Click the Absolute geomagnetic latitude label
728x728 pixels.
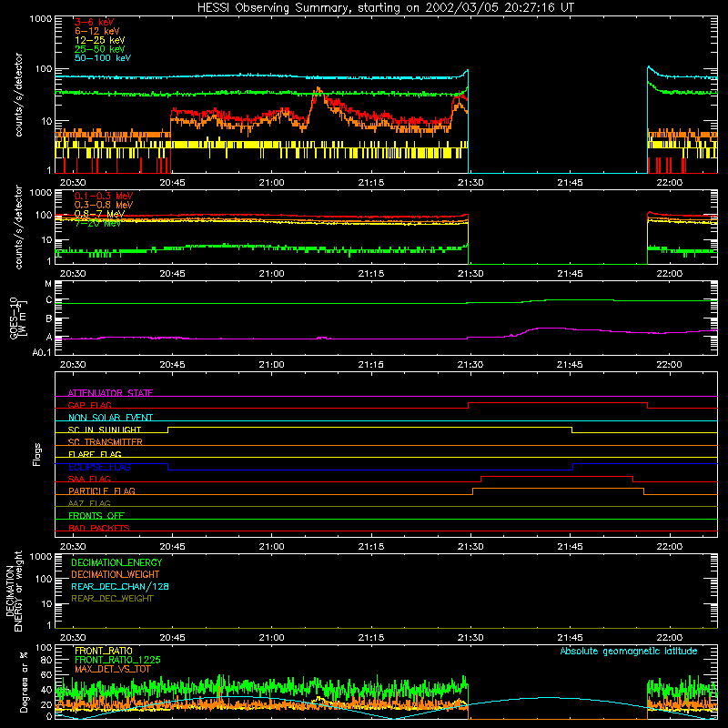coord(629,651)
